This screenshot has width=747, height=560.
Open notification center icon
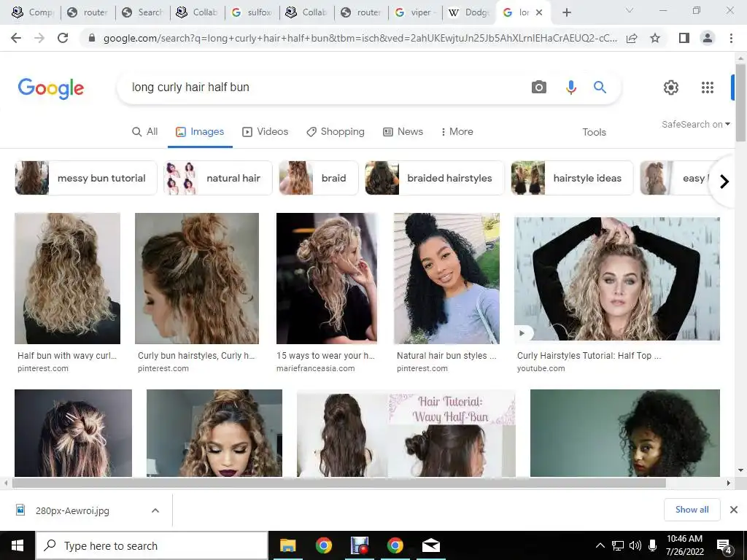coord(724,546)
